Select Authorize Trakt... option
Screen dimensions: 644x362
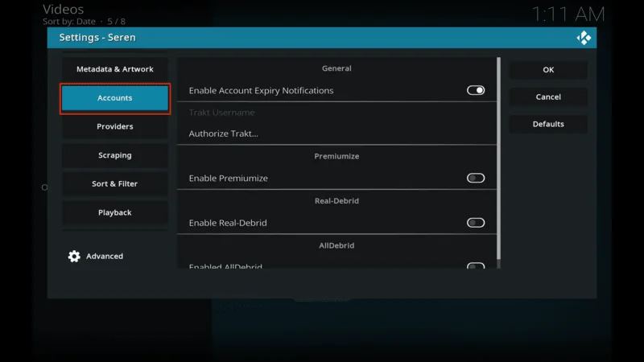pyautogui.click(x=336, y=134)
